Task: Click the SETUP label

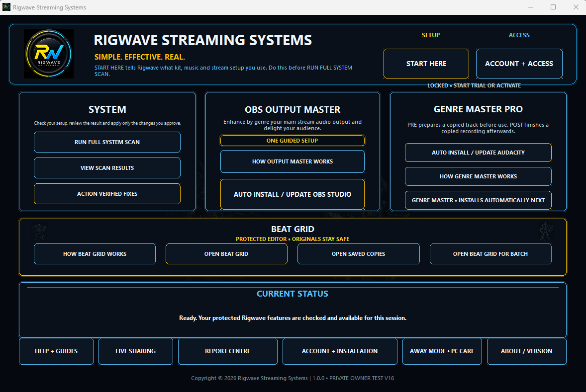Action: pos(430,35)
